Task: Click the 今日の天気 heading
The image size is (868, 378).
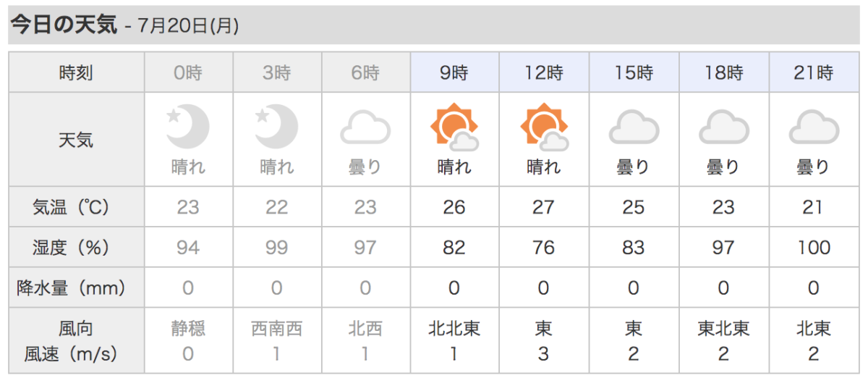Action: coord(64,25)
